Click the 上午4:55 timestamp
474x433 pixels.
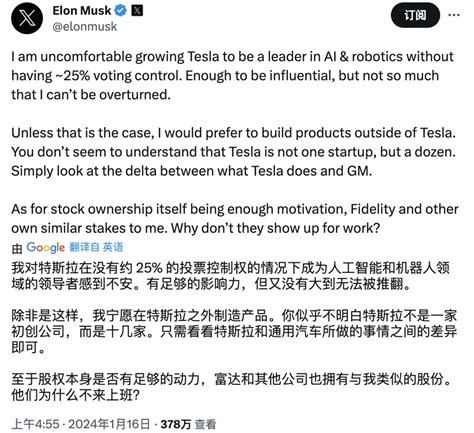point(35,424)
